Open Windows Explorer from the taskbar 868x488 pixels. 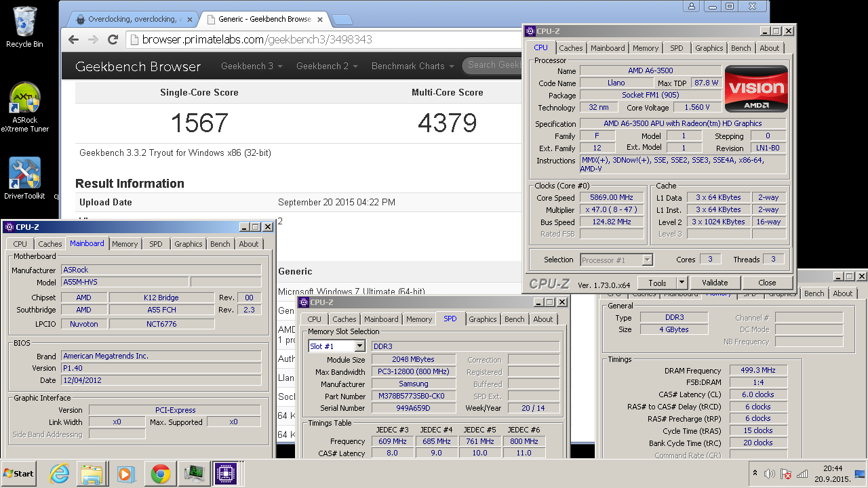92,474
